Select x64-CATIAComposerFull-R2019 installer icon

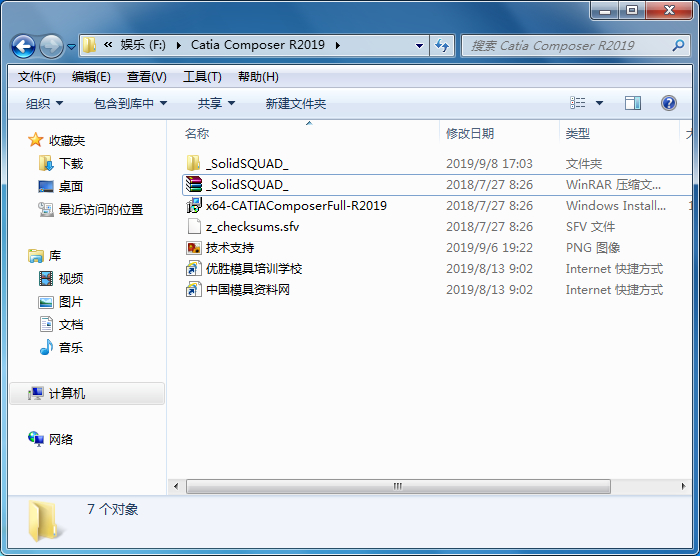(x=194, y=205)
